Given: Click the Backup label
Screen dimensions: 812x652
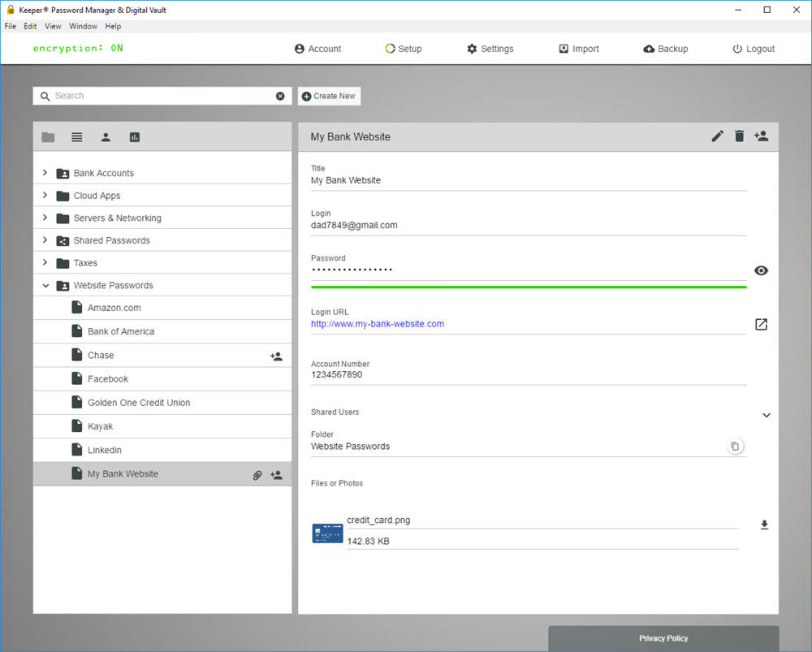Looking at the screenshot, I should coord(672,49).
